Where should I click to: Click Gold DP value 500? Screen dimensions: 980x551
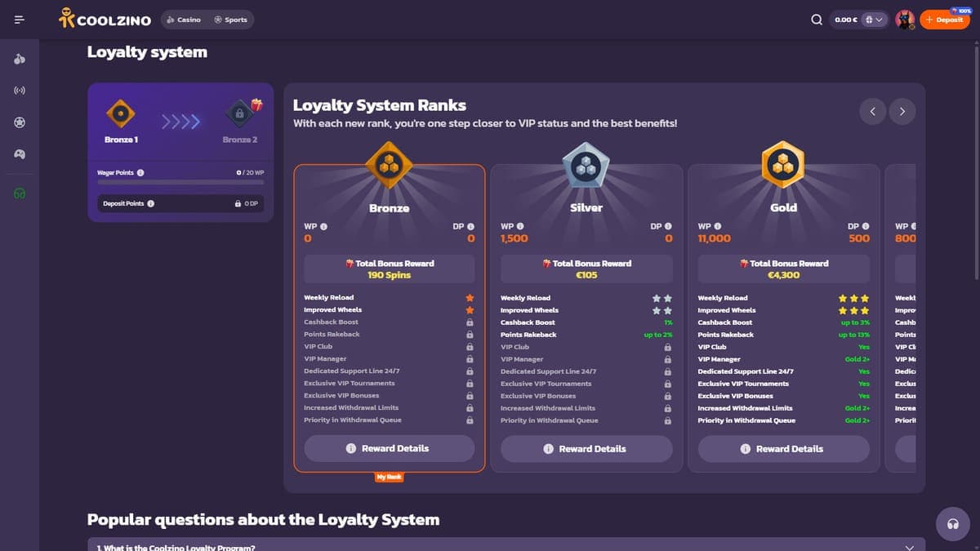[x=859, y=238]
